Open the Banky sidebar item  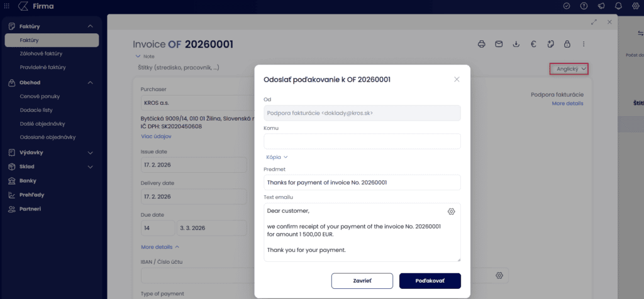coord(28,180)
